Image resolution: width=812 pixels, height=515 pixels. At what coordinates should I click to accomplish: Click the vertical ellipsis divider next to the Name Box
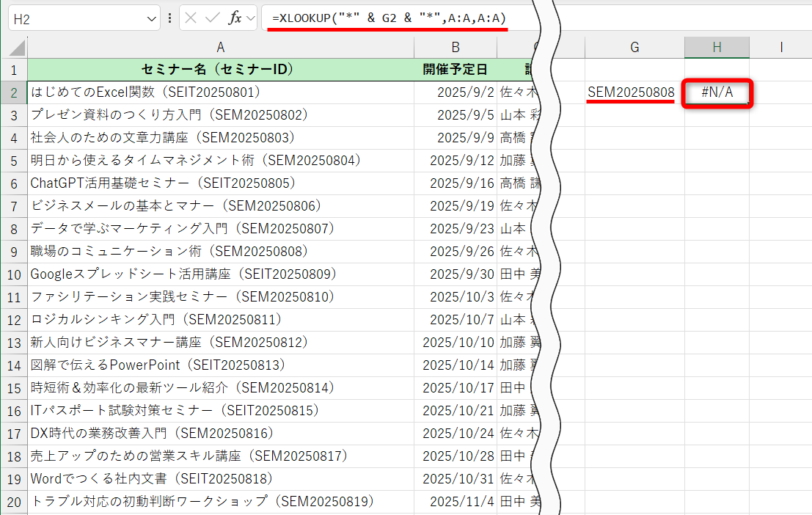[x=169, y=16]
